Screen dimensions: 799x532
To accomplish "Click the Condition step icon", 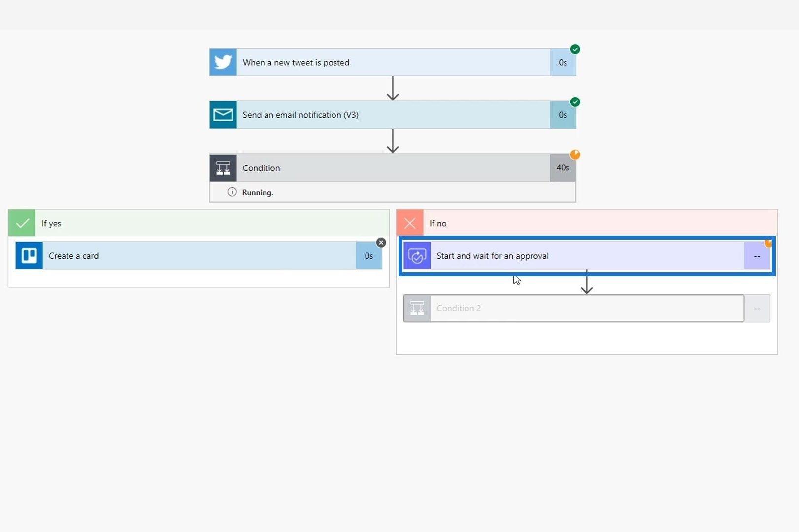I will [x=223, y=168].
